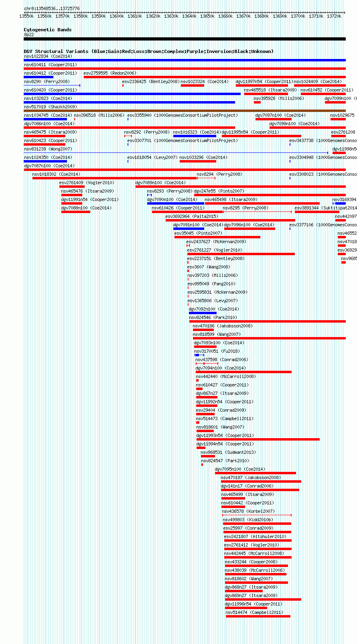Click the chr8:13548536..13725776 coordinate label
This screenshot has width=357, height=644.
[x=52, y=8]
